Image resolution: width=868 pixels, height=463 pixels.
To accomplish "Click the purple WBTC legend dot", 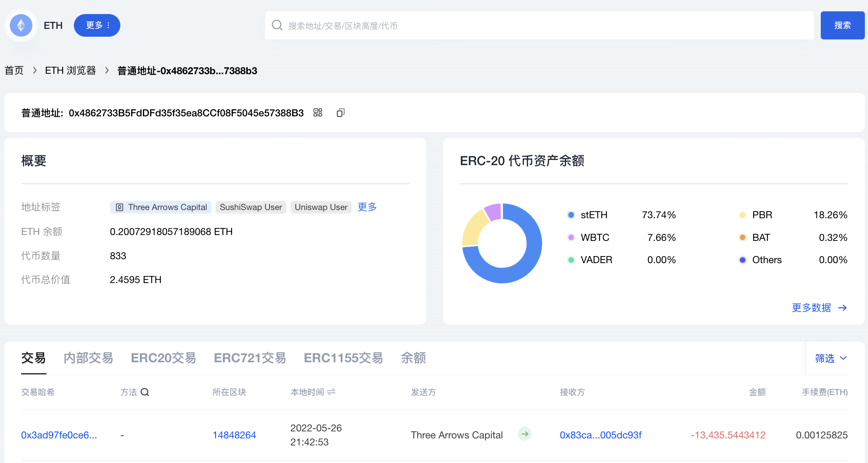I will click(x=571, y=237).
